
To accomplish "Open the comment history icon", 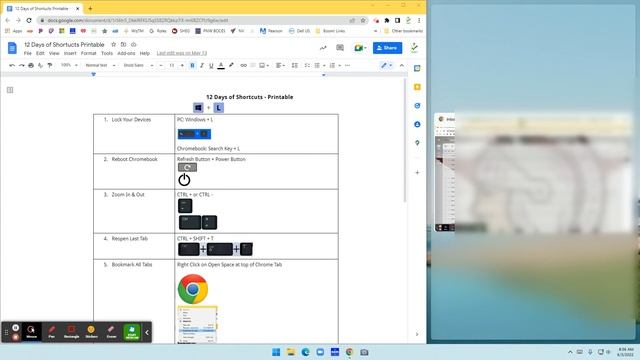I will 340,48.
